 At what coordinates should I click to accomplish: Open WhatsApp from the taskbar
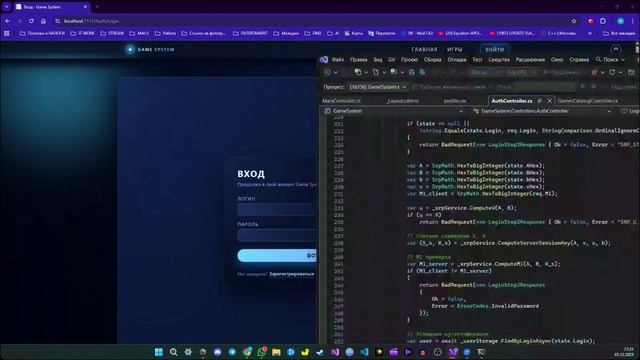[262, 352]
